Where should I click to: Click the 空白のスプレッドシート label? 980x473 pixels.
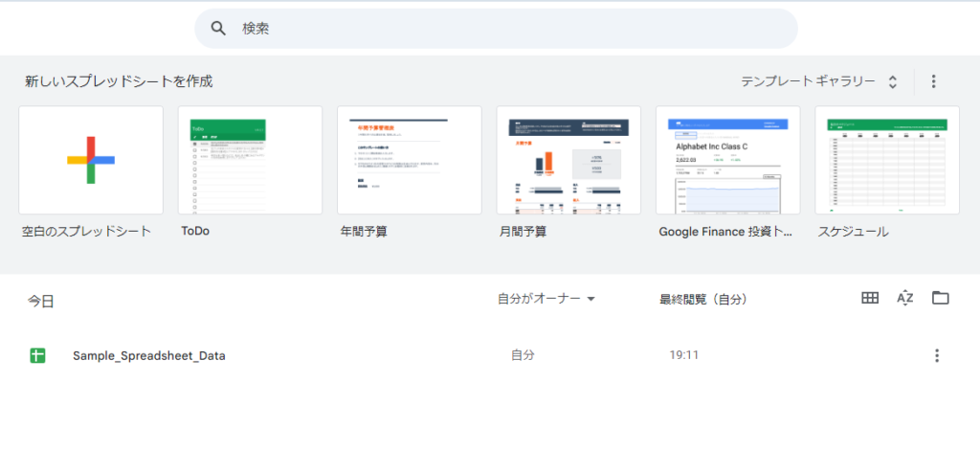tap(87, 232)
